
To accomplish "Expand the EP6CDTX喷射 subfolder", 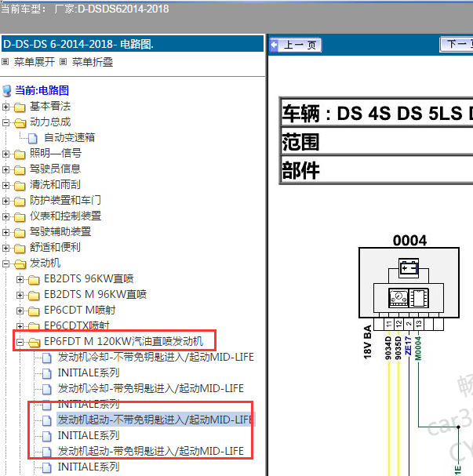I will coord(20,327).
